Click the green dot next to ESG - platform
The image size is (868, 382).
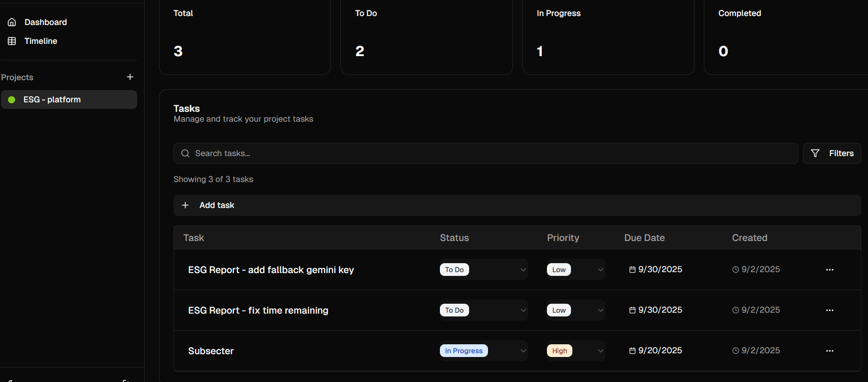pyautogui.click(x=12, y=100)
